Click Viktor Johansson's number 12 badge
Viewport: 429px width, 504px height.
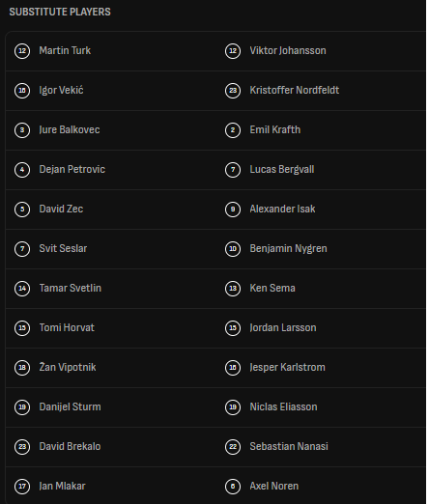[x=233, y=51]
